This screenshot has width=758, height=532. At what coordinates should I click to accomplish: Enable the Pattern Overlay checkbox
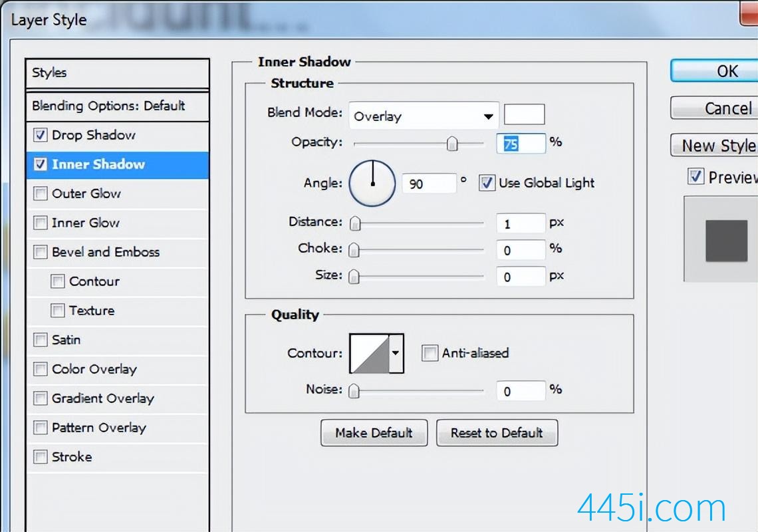(x=41, y=428)
